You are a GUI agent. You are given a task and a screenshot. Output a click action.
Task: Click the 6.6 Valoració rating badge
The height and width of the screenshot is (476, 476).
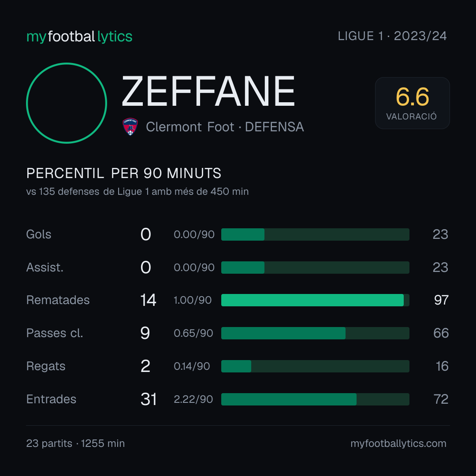[x=412, y=103]
